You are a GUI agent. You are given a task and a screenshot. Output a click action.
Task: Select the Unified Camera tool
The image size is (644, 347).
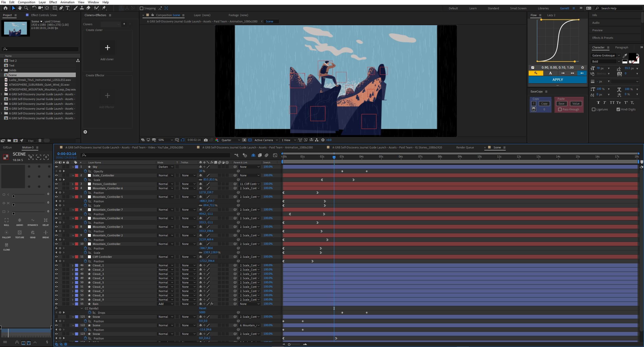(x=40, y=8)
